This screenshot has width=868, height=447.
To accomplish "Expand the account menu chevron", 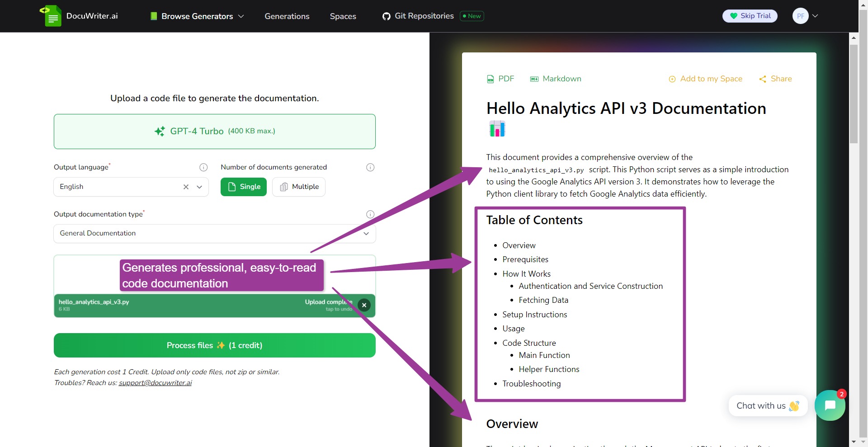I will tap(815, 16).
